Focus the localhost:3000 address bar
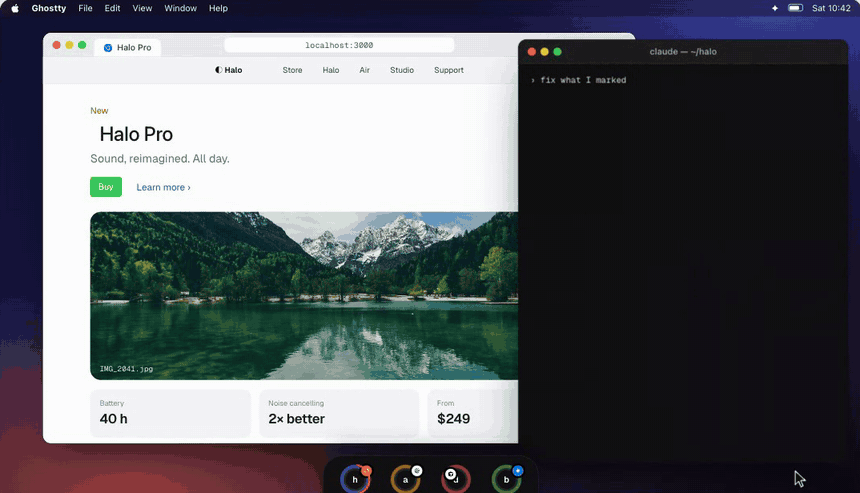860x493 pixels. click(339, 45)
